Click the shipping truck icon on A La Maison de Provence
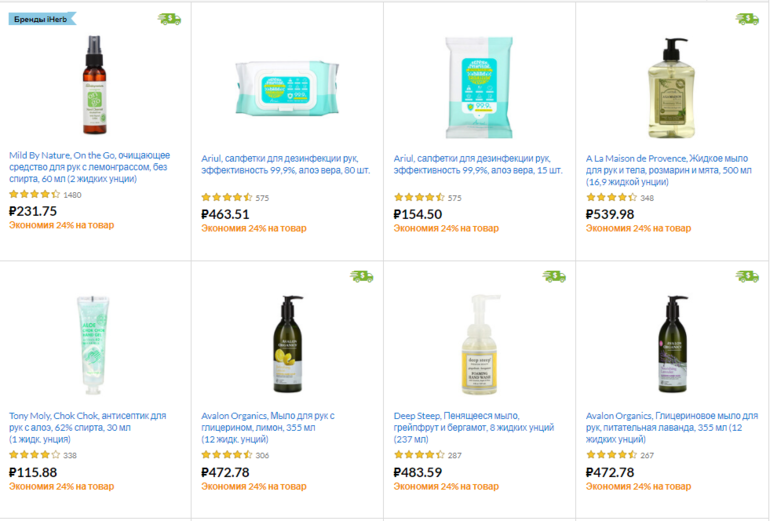Viewport: 770px width, 521px height. pyautogui.click(x=747, y=19)
